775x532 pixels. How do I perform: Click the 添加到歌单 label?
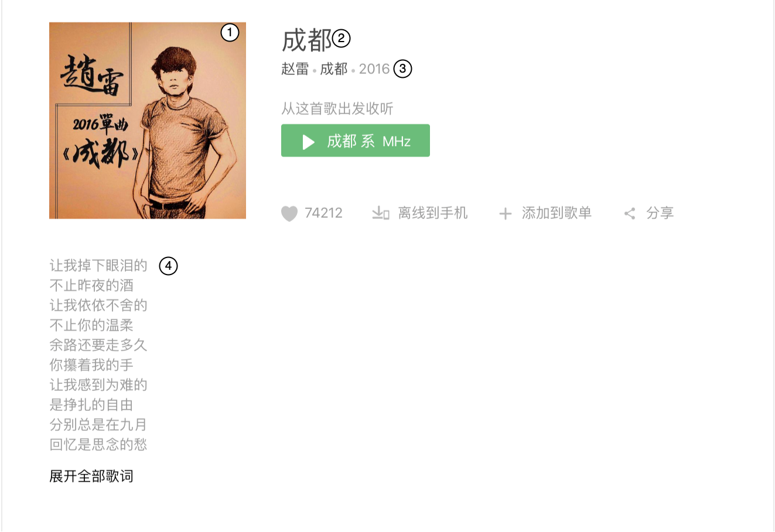click(557, 213)
